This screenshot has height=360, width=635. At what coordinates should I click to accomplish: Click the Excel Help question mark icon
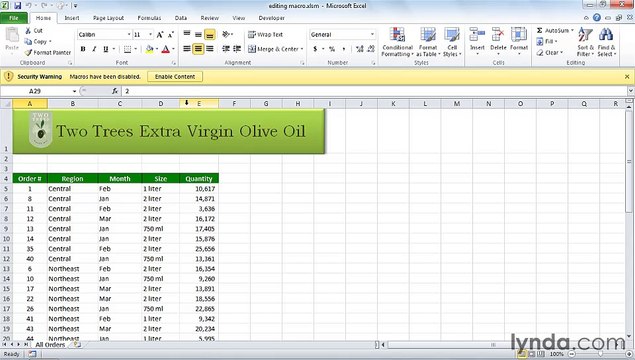(x=597, y=17)
